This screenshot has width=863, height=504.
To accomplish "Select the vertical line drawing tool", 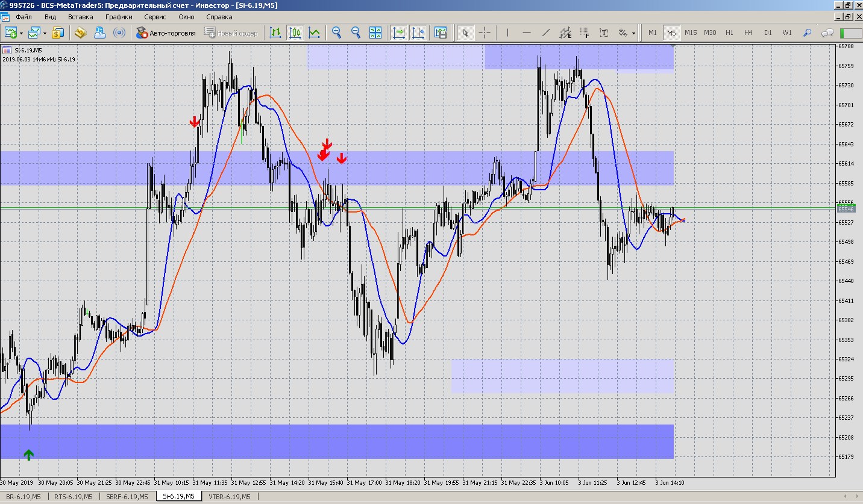I will 507,33.
